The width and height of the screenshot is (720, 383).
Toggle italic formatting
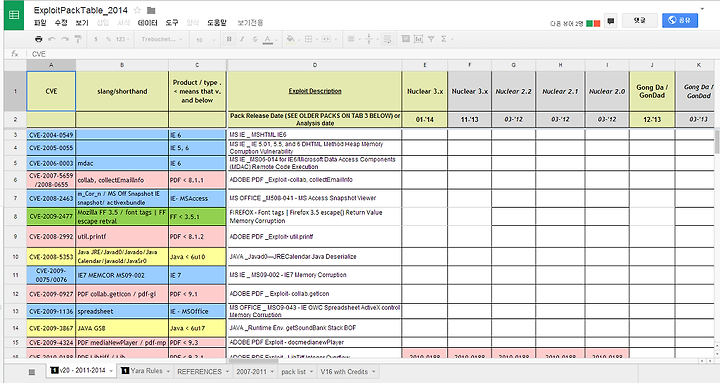(x=242, y=39)
